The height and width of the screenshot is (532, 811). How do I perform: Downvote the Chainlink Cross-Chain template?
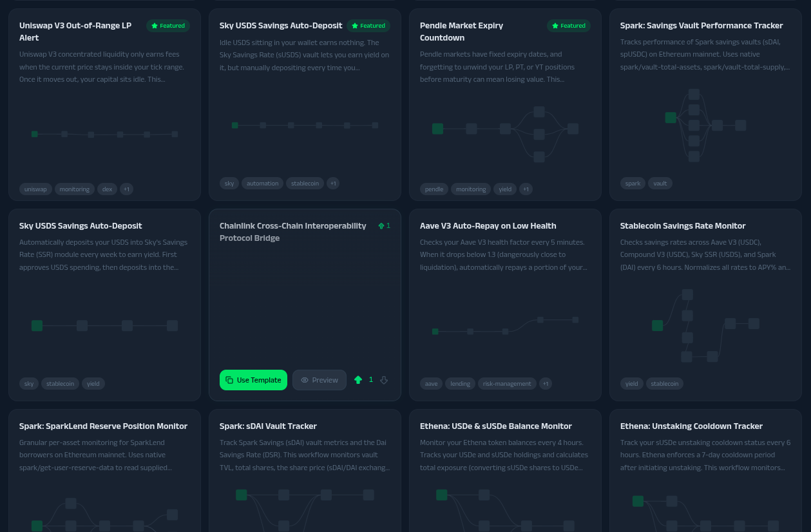[384, 380]
